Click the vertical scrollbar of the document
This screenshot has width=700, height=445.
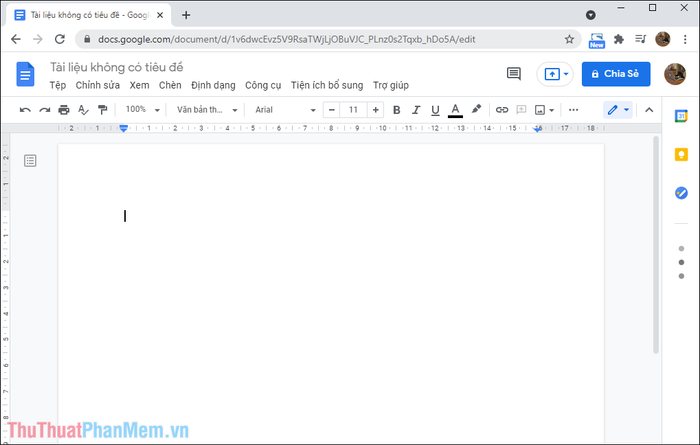(x=656, y=245)
